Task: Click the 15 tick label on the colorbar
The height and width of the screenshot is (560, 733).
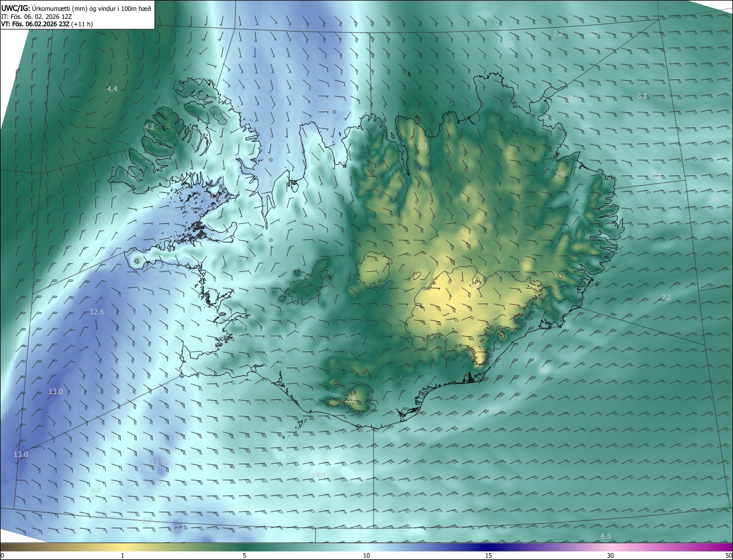Action: (x=488, y=555)
